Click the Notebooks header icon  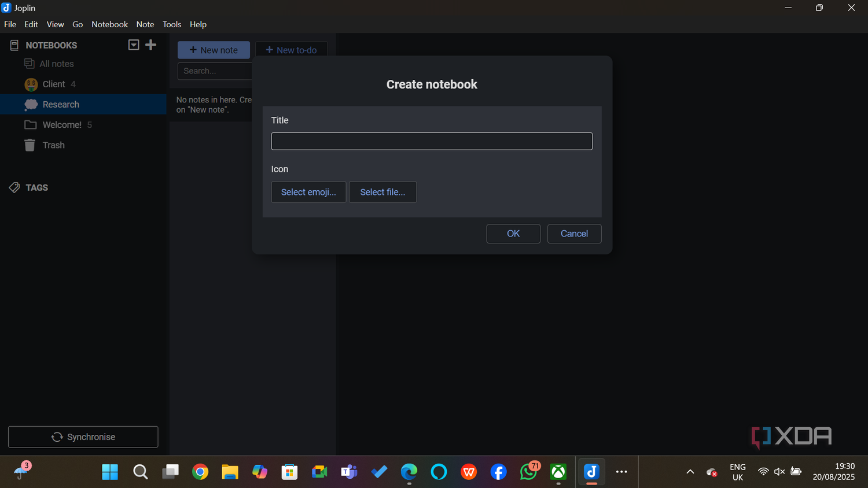pyautogui.click(x=14, y=45)
